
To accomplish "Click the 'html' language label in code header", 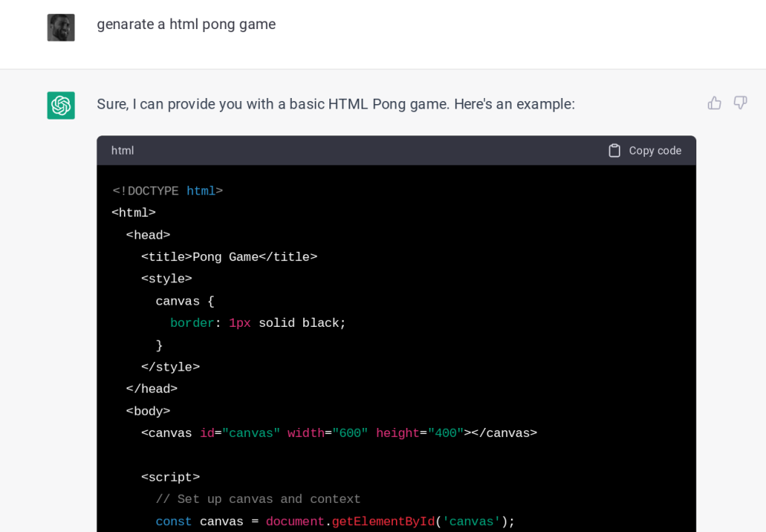I will (122, 151).
